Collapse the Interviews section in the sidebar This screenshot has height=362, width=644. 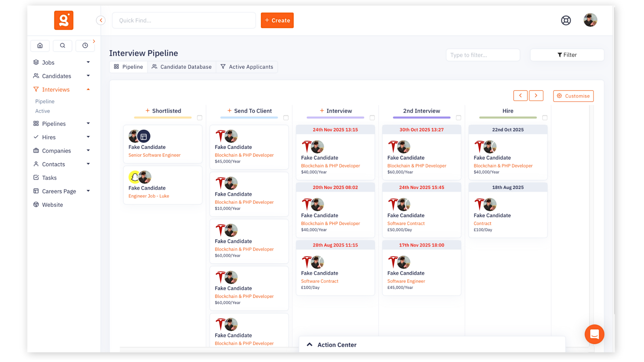pos(88,89)
